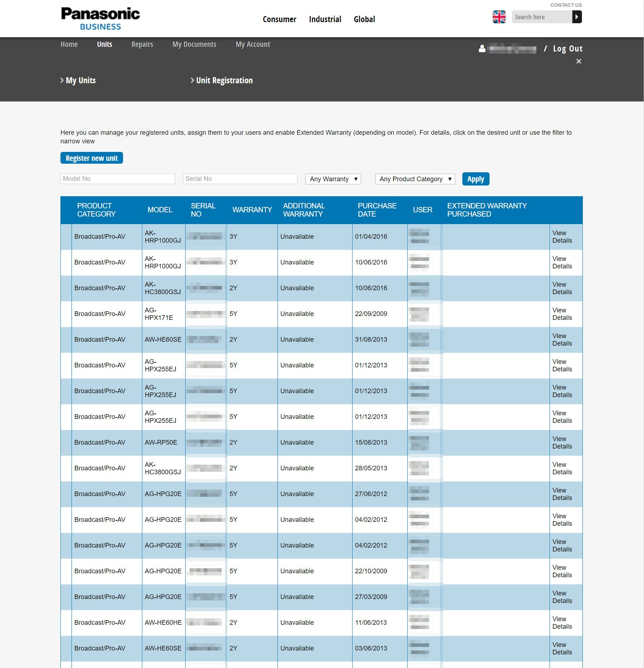
Task: View Details for AG-HPG20E purchased 27/06/2012
Action: tap(562, 494)
